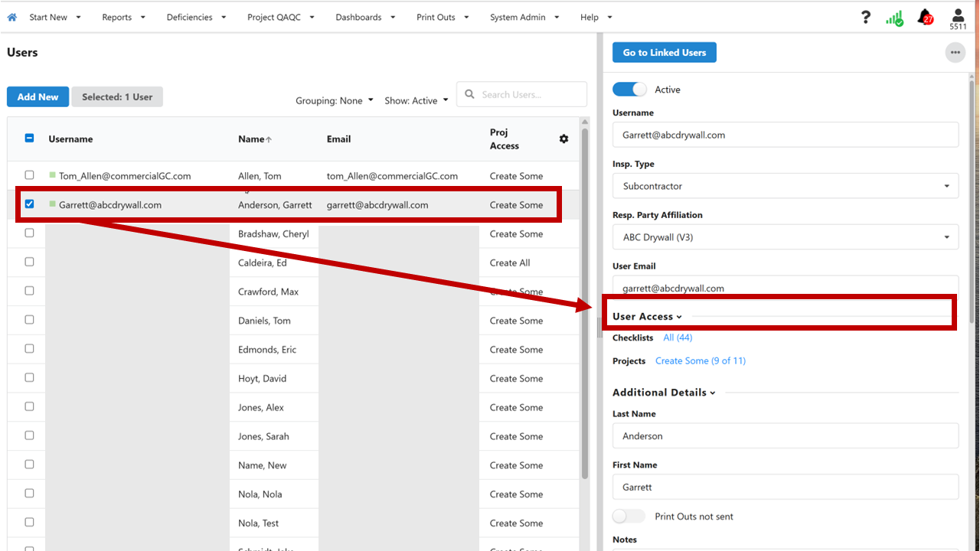Select the Jones, Alex row
This screenshot has height=551, width=980.
coord(293,408)
